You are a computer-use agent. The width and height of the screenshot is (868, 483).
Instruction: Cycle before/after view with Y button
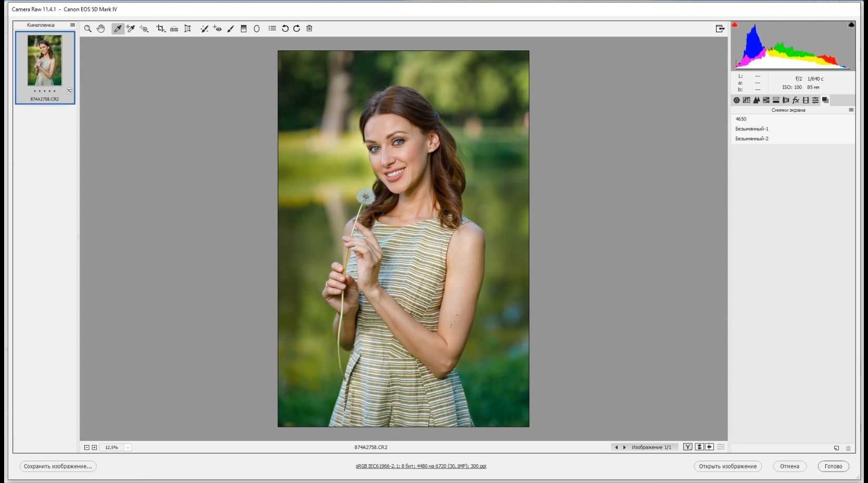pos(688,447)
